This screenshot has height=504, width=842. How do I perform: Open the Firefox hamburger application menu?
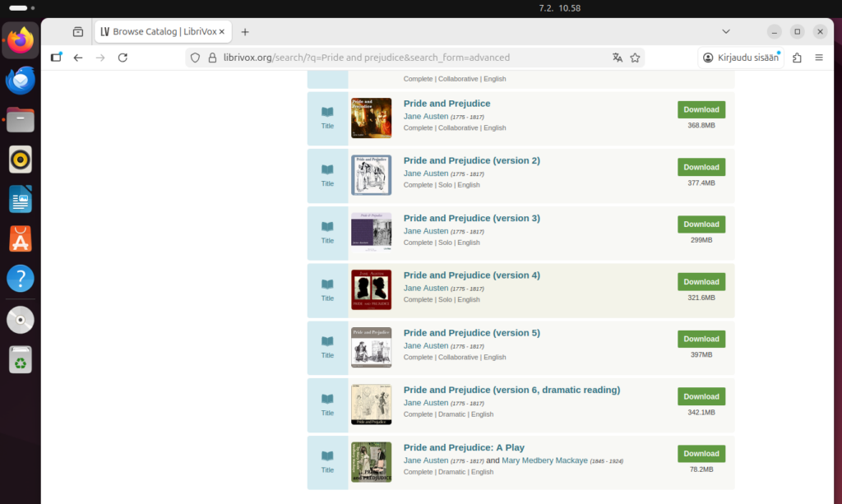click(x=819, y=58)
